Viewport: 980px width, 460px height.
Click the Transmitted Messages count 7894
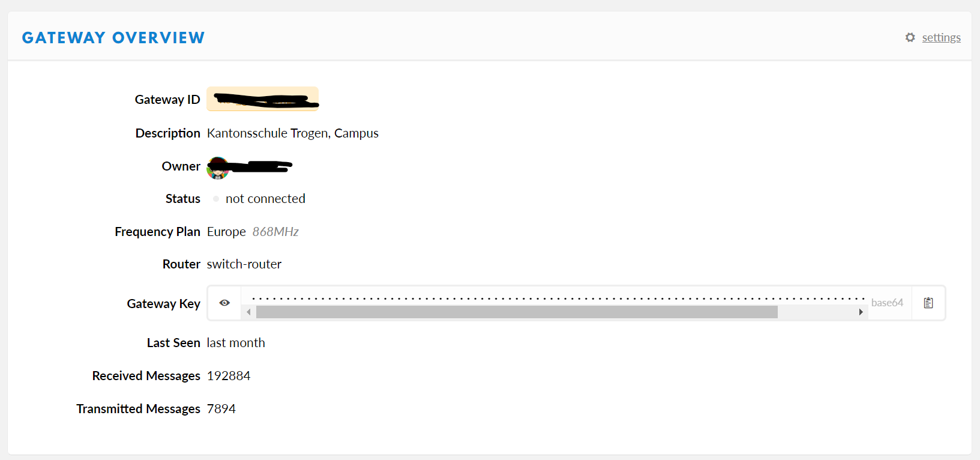[x=221, y=409]
